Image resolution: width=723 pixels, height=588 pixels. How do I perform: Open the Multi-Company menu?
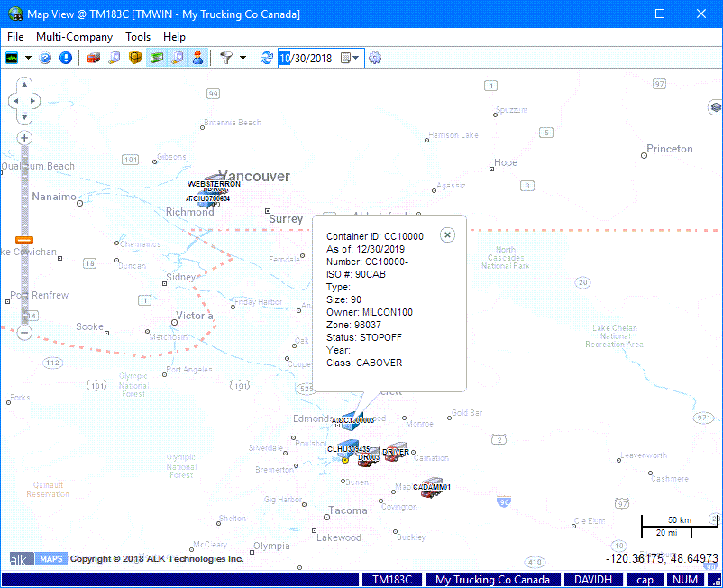point(74,37)
